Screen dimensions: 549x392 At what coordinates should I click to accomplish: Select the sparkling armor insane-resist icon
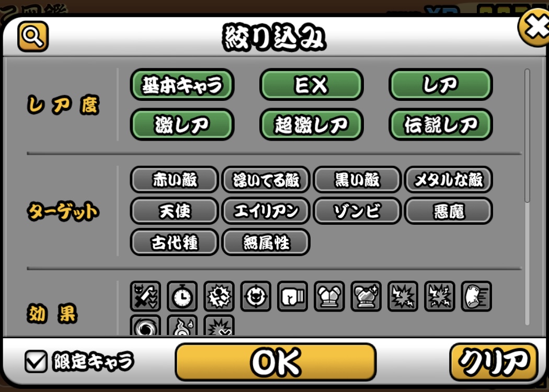(x=366, y=296)
